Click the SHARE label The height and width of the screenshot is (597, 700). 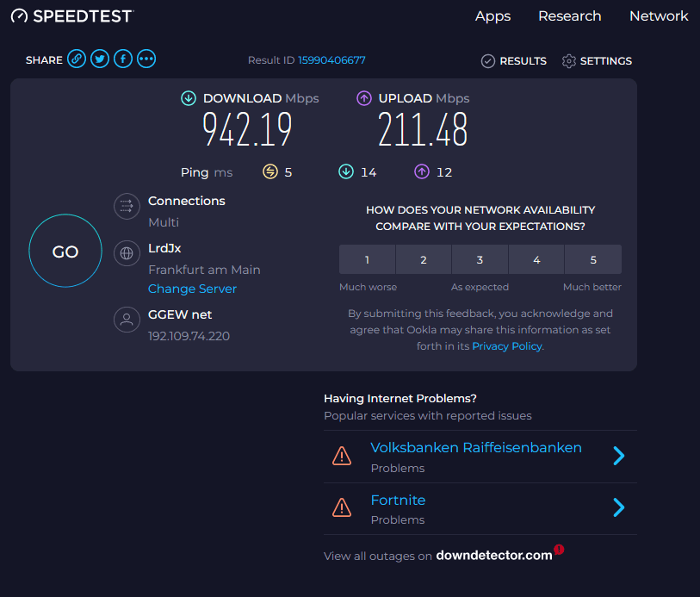tap(44, 60)
